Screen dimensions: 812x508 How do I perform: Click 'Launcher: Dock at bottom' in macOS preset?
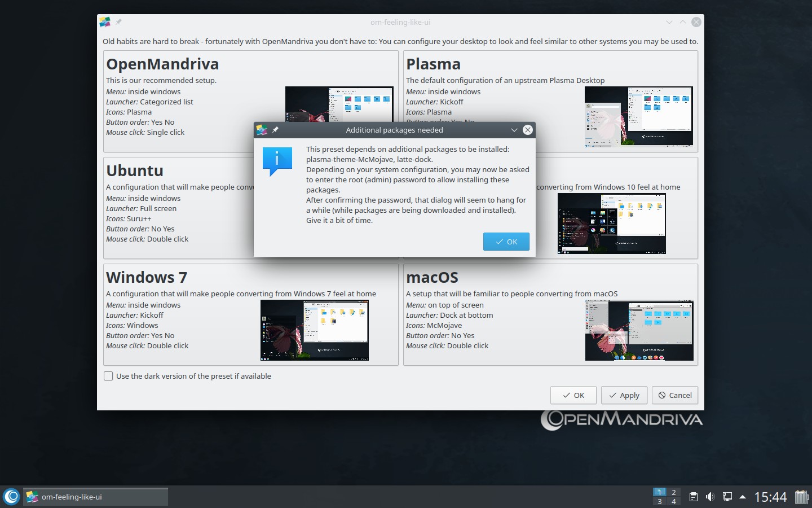449,315
